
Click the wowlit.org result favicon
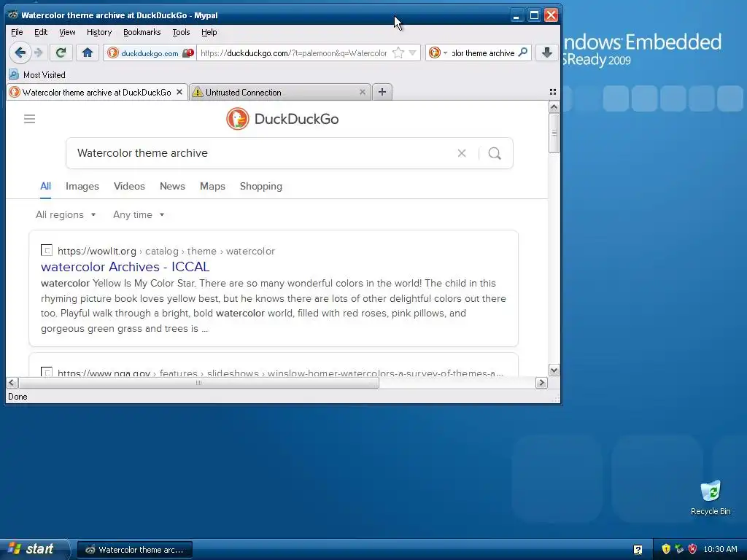47,250
